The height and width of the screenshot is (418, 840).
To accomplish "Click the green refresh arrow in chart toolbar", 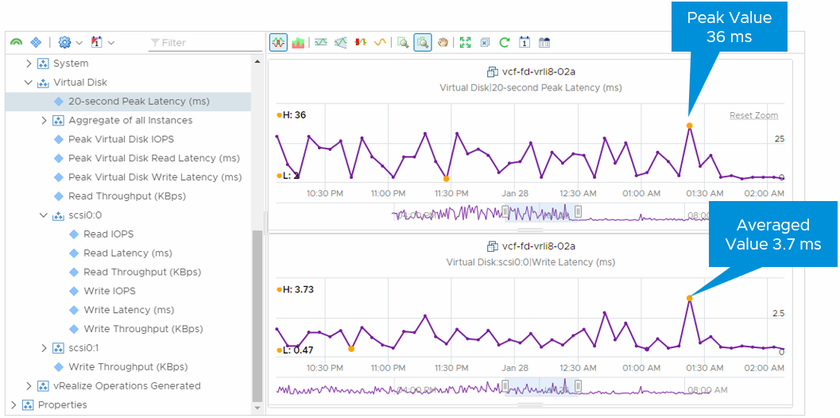I will point(505,43).
